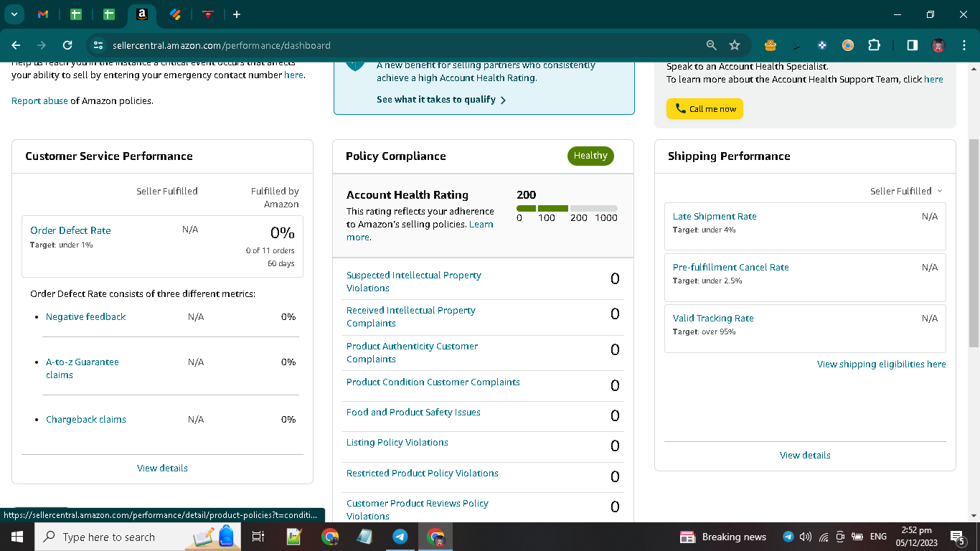Bookmark this page with the star icon
The height and width of the screenshot is (551, 980).
[x=735, y=45]
